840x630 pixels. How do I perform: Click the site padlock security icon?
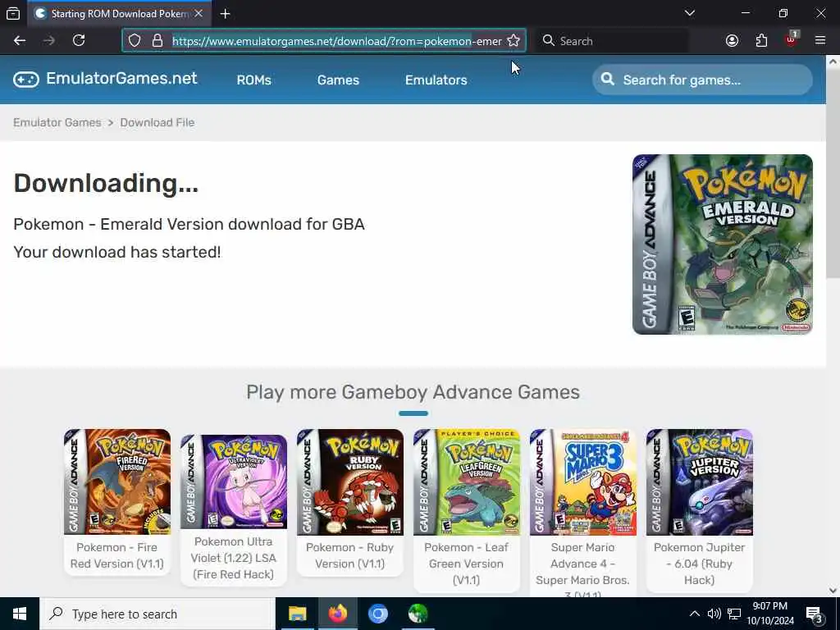157,41
